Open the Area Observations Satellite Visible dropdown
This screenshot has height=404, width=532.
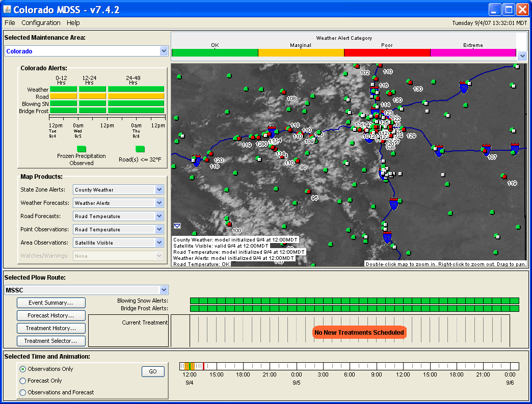159,243
